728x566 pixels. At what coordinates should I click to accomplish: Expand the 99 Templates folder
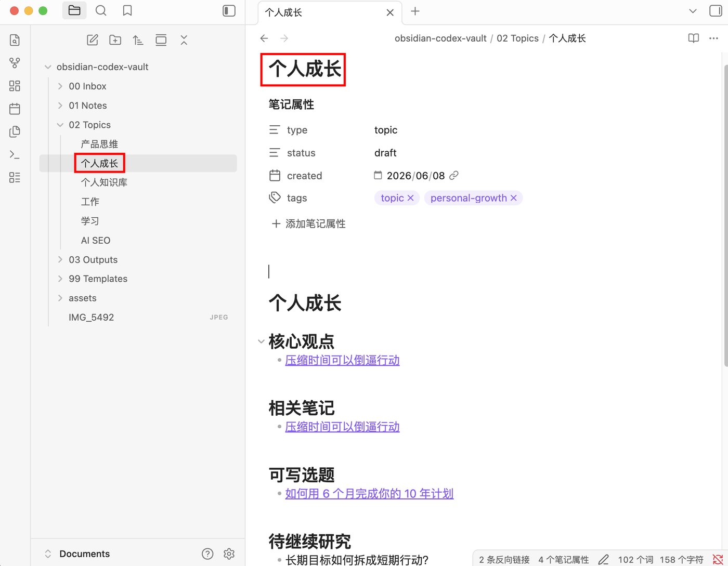(x=60, y=279)
